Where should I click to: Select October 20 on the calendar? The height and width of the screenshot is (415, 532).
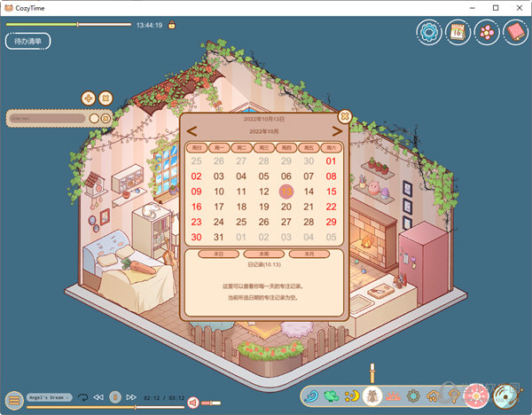tap(286, 206)
